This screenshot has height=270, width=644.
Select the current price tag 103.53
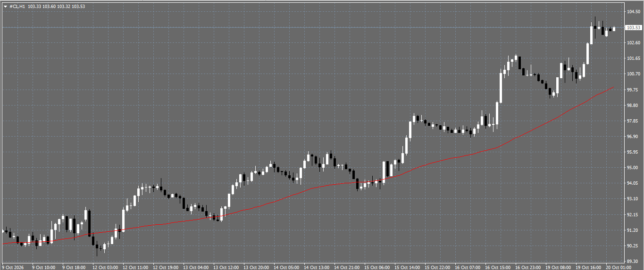click(633, 28)
